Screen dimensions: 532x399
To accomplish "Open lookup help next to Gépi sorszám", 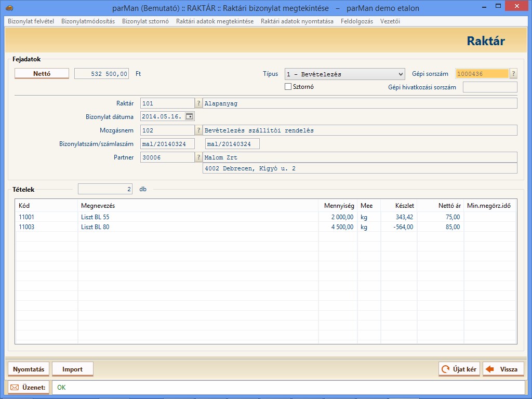I will click(x=513, y=74).
